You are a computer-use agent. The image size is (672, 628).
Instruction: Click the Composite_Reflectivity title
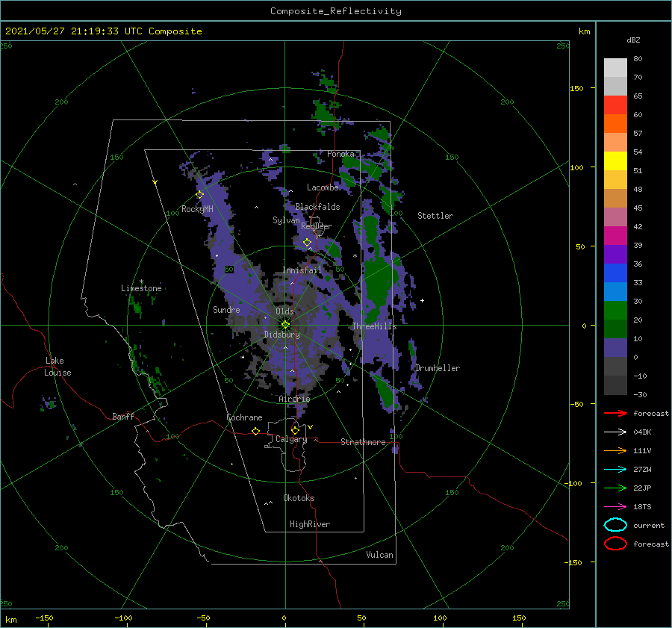336,11
